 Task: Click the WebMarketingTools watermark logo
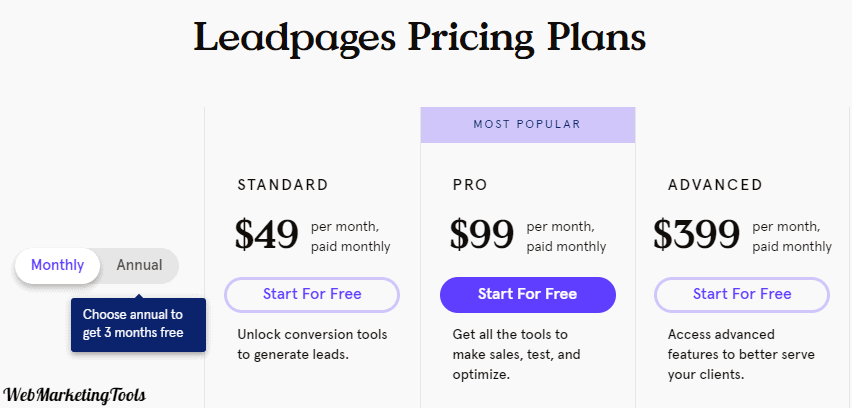[x=74, y=395]
